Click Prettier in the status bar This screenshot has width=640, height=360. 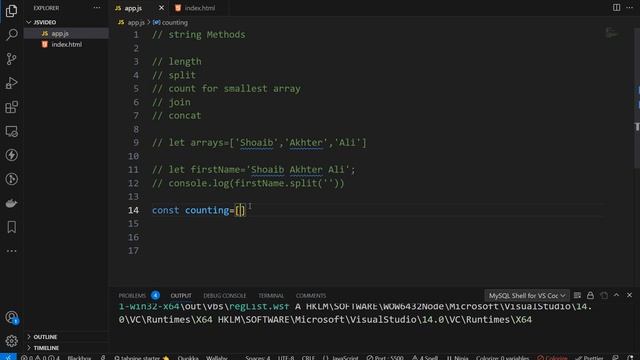tap(589, 357)
